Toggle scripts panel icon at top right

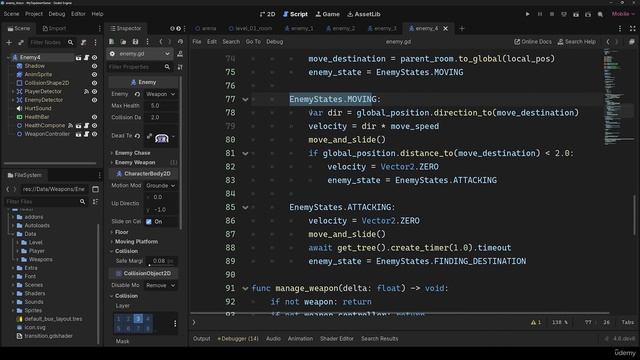click(631, 42)
